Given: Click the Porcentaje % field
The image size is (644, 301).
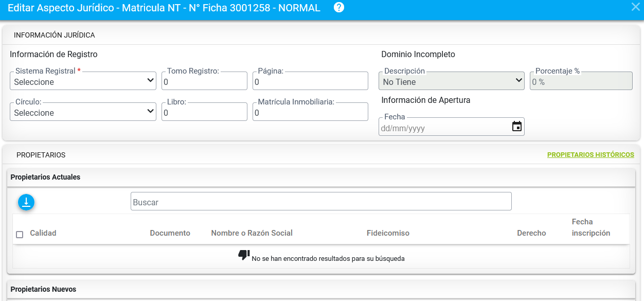Looking at the screenshot, I should (581, 81).
